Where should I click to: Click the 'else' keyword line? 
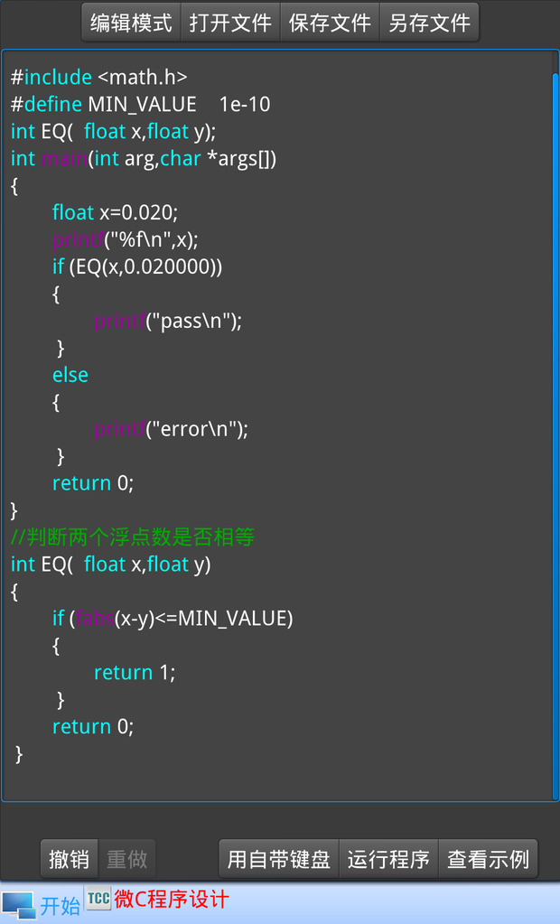click(70, 376)
